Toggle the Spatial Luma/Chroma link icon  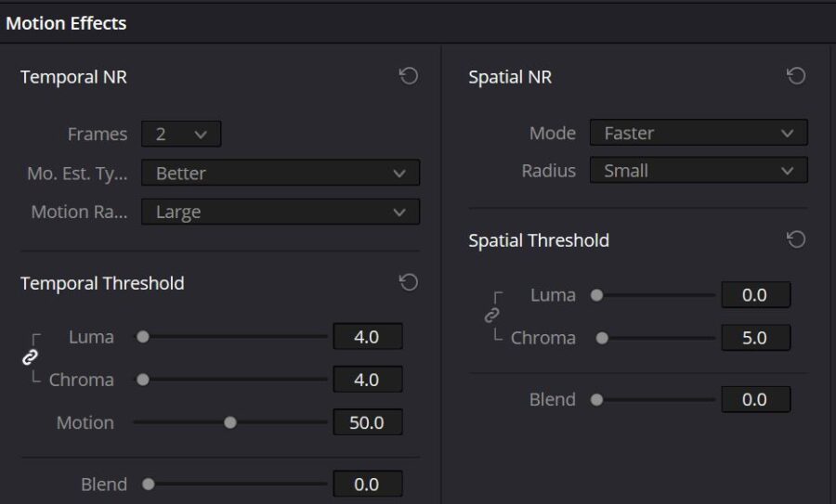coord(492,316)
